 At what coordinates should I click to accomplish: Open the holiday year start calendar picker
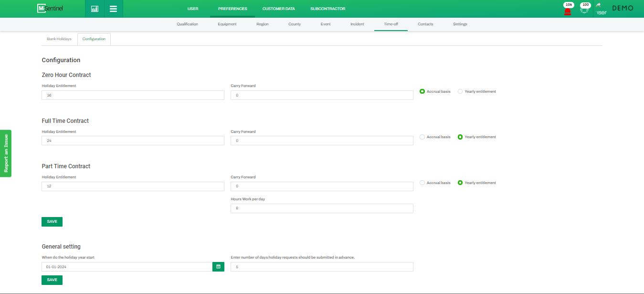(218, 267)
